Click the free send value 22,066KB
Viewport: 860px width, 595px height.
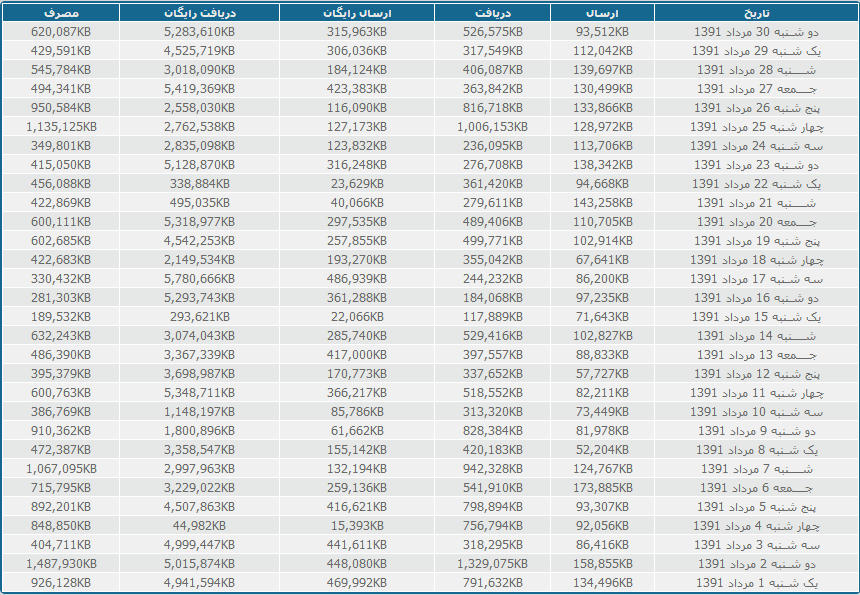(x=358, y=317)
